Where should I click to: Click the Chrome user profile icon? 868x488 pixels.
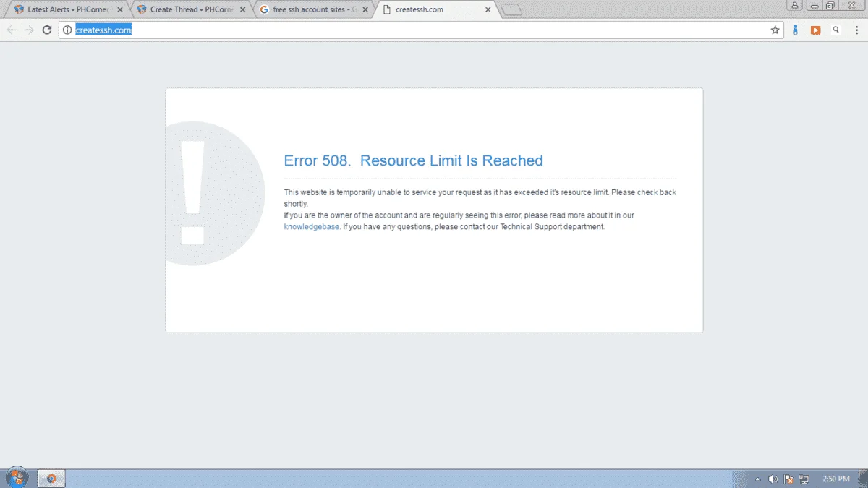coord(796,5)
